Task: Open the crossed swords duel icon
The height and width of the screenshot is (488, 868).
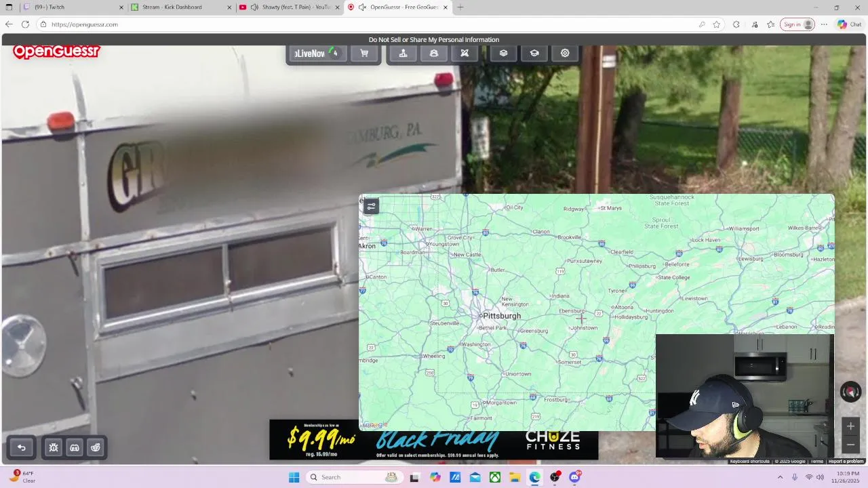Action: (465, 54)
